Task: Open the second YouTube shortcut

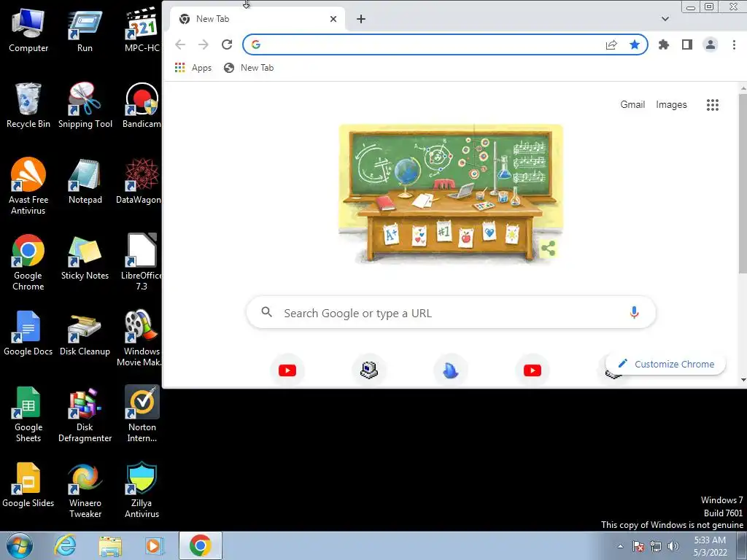Action: [x=532, y=370]
